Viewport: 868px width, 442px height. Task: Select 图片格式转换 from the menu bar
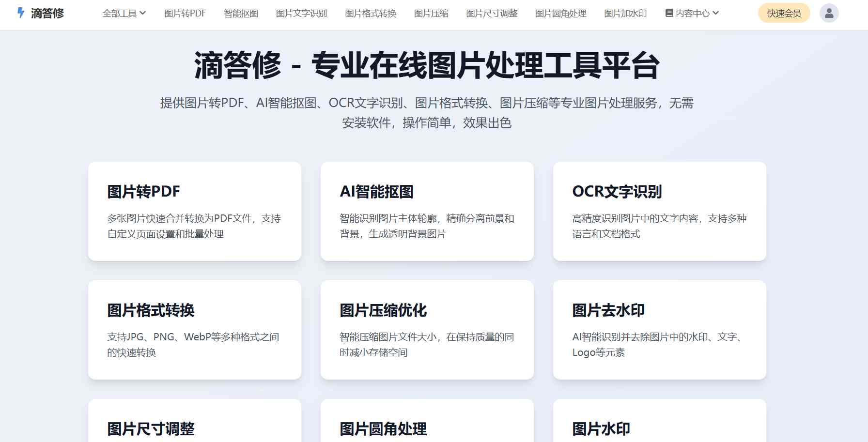pos(370,14)
